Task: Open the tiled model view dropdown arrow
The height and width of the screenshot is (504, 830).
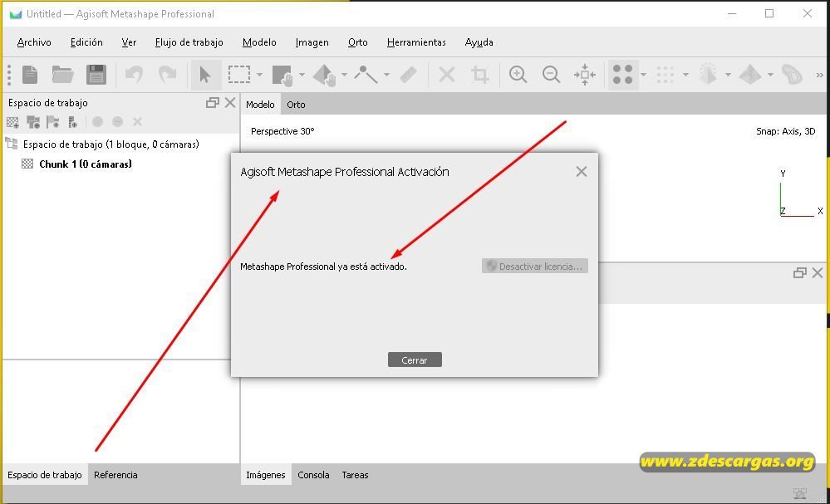Action: pos(770,75)
